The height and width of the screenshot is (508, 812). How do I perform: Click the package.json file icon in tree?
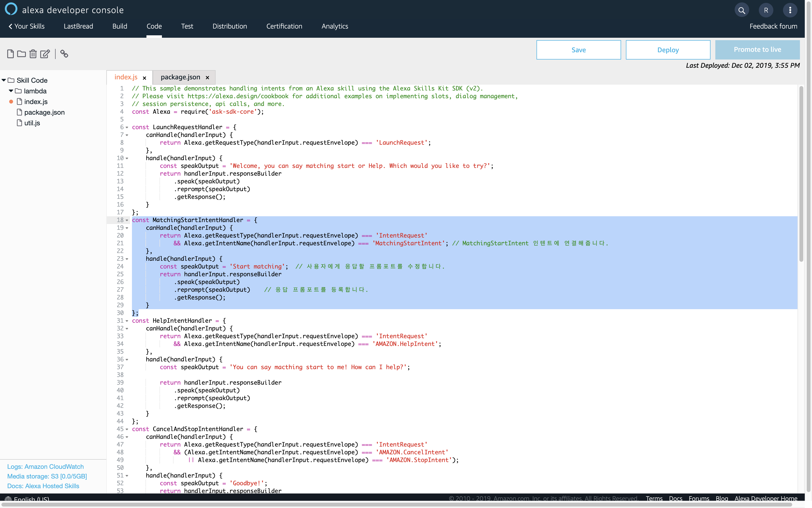20,112
